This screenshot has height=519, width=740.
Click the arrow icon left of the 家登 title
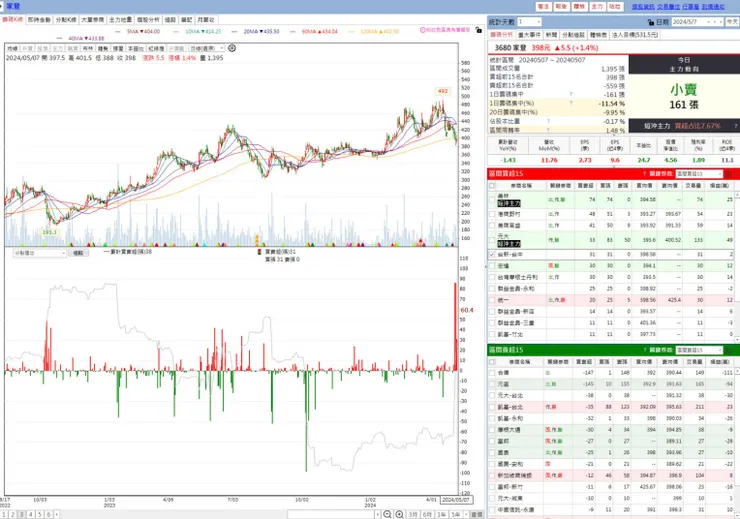click(2, 6)
